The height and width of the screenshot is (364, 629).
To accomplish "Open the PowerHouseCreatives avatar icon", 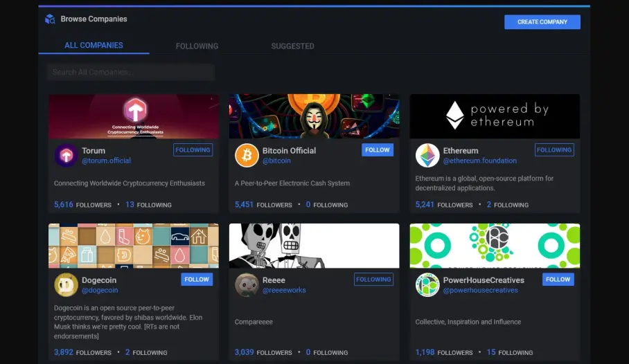I will tap(427, 284).
